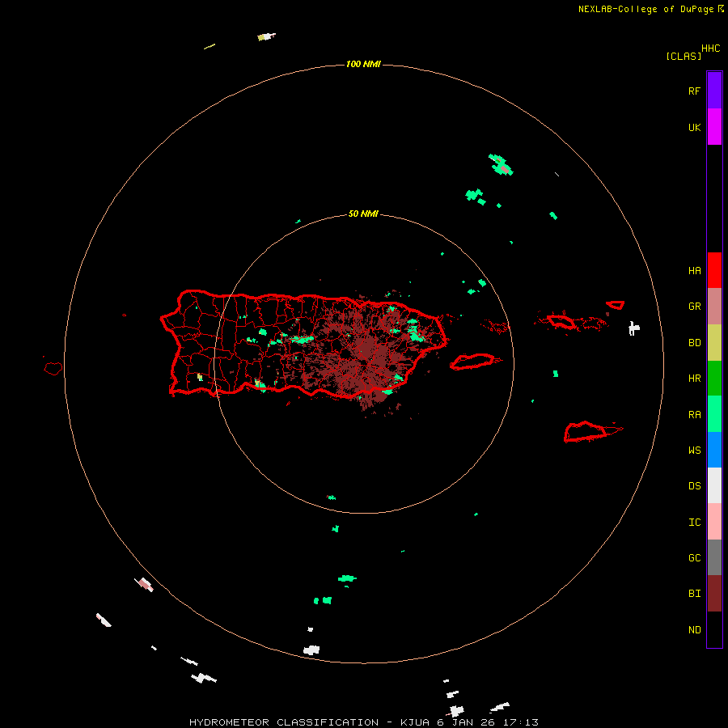Click the BD legend label

click(694, 343)
